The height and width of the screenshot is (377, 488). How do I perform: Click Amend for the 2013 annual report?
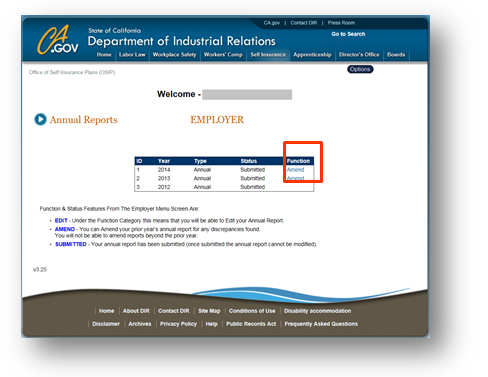(295, 178)
